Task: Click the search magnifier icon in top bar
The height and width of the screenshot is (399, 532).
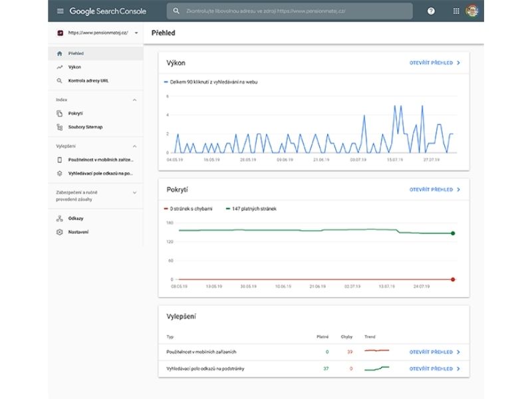Action: pyautogui.click(x=176, y=11)
